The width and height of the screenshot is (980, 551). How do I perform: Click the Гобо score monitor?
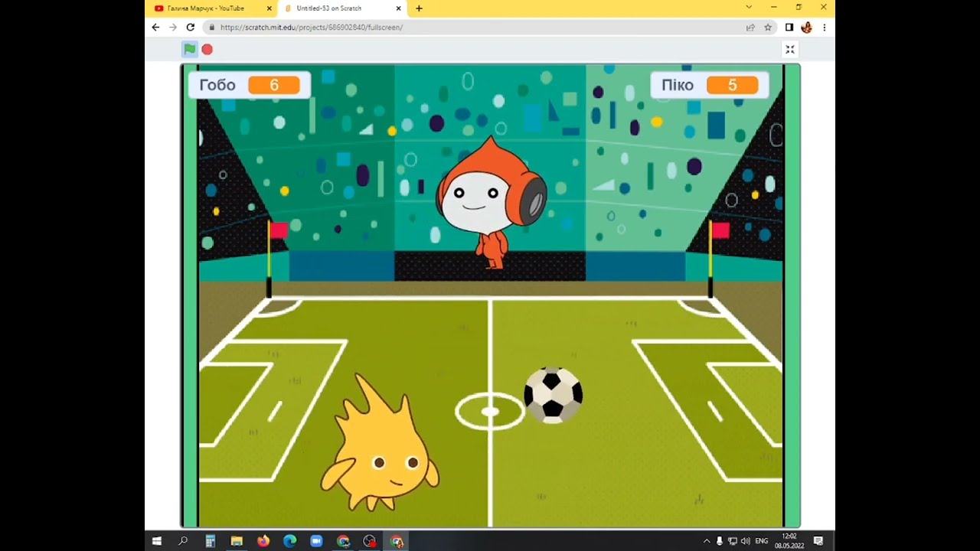pyautogui.click(x=249, y=85)
